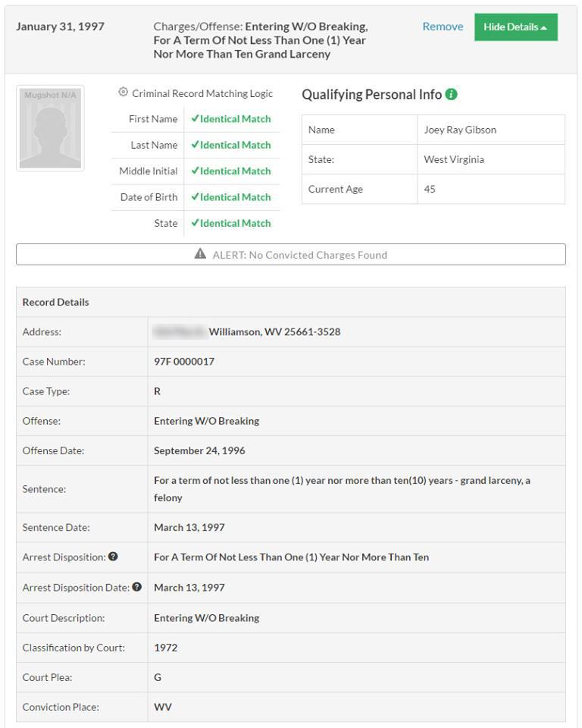Click the help icon next to Arrest Disposition
Screen dimensions: 582x728
pyautogui.click(x=113, y=557)
